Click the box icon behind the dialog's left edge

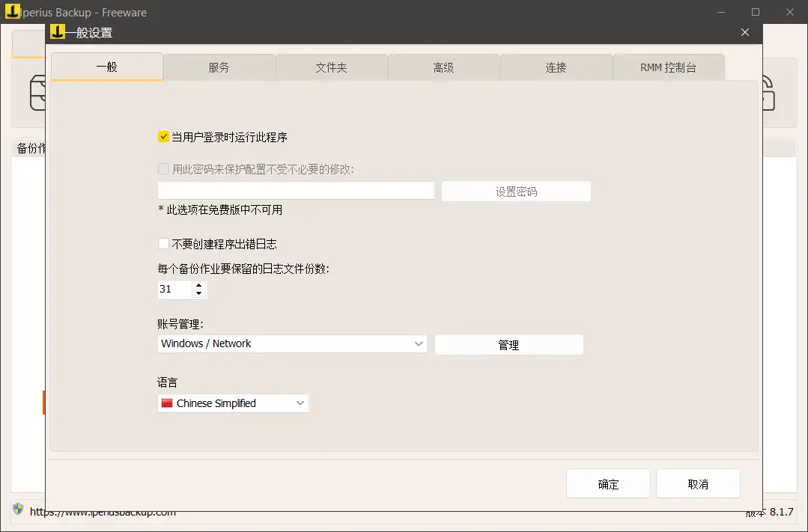[37, 92]
